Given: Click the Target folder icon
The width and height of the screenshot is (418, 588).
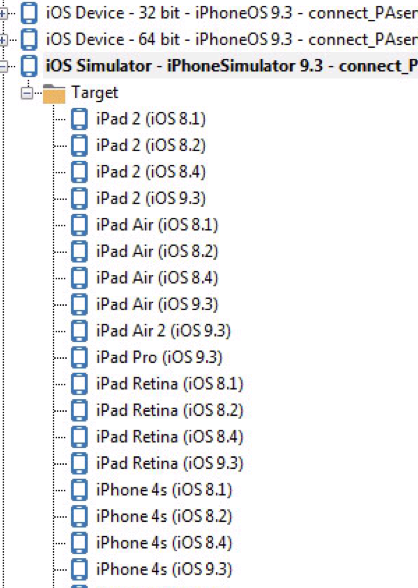Looking at the screenshot, I should pos(54,94).
